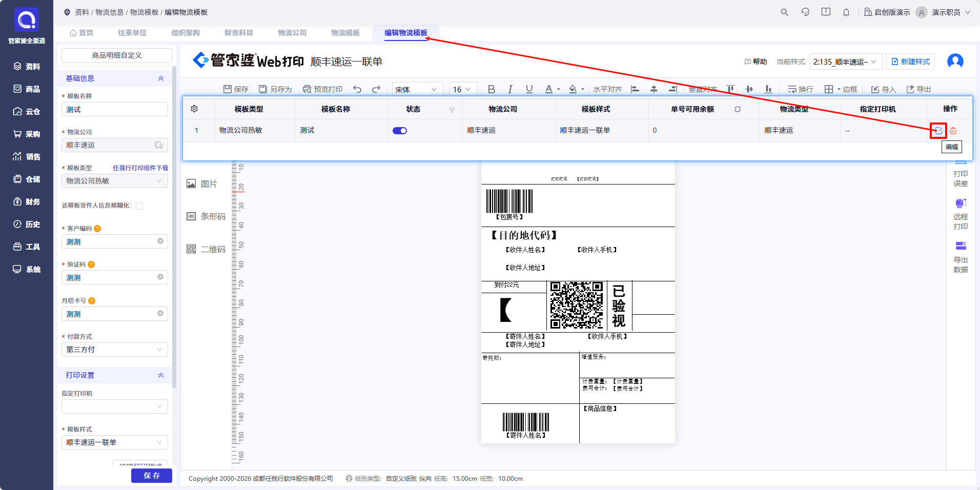Open 远程打印 in the right panel
Viewport: 980px width, 490px height.
coord(961,214)
